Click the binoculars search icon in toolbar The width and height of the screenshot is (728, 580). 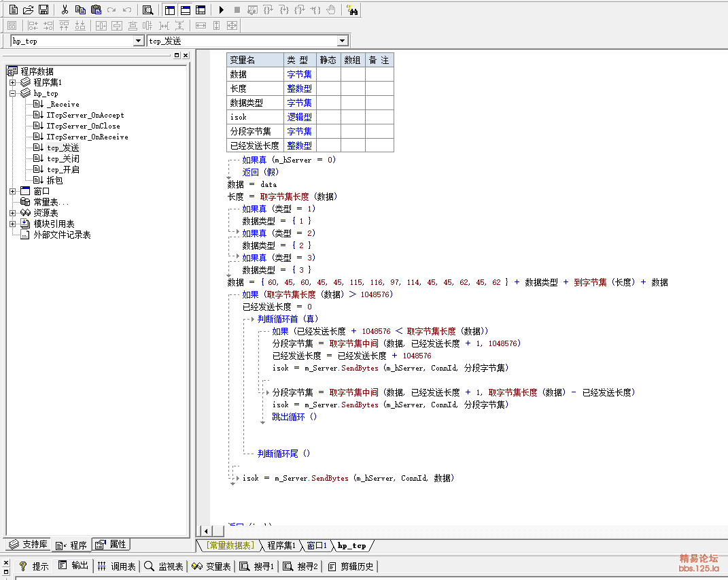[x=352, y=10]
